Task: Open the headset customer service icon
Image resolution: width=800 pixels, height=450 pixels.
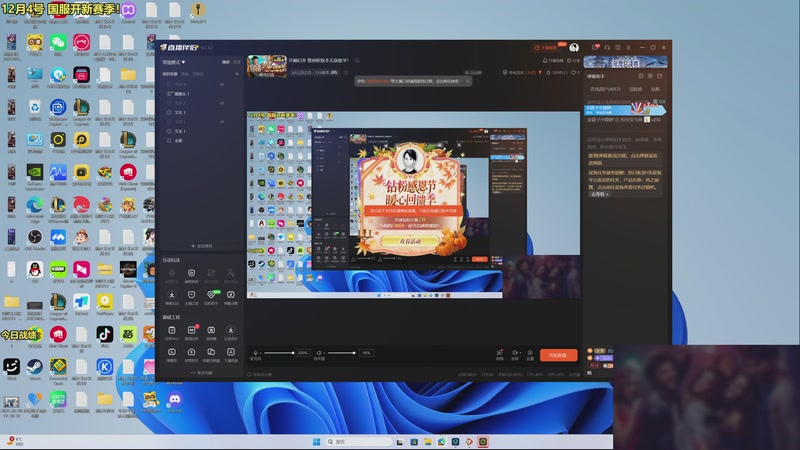Action: (607, 47)
